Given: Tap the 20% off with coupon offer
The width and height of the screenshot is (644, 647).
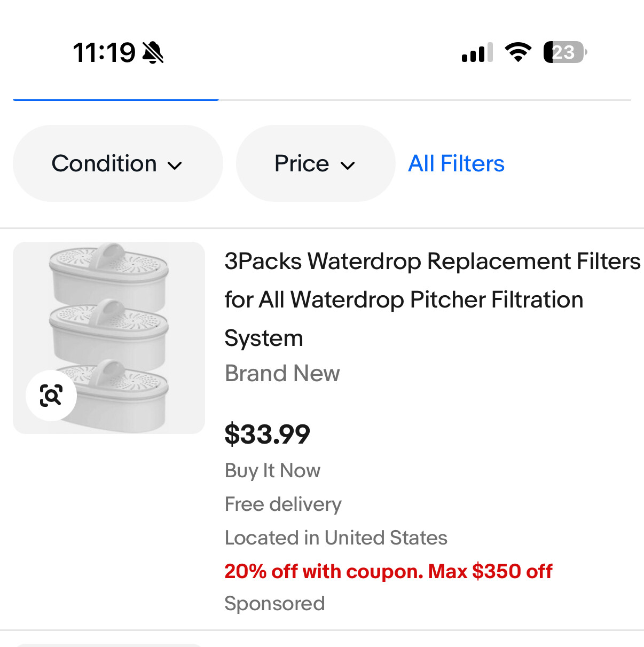Looking at the screenshot, I should coord(388,571).
